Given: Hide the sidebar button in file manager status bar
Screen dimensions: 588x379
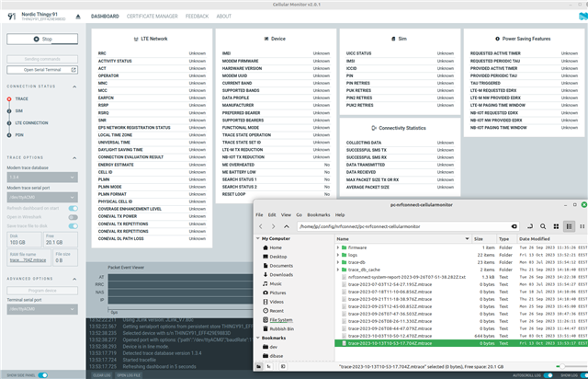Looking at the screenshot, I should click(283, 366).
